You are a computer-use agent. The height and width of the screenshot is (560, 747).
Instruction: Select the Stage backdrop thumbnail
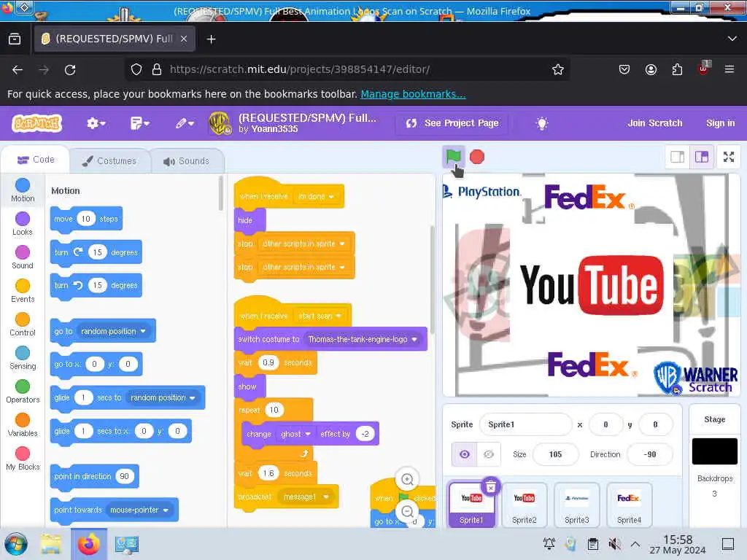[714, 451]
